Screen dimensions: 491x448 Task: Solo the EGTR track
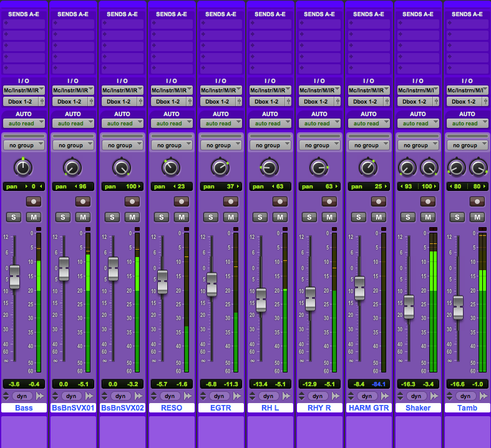click(x=211, y=217)
